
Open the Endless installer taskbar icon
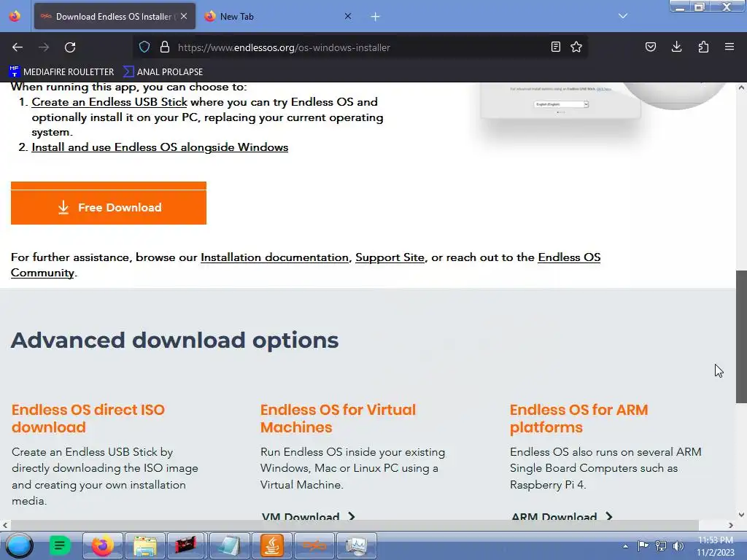coord(314,545)
